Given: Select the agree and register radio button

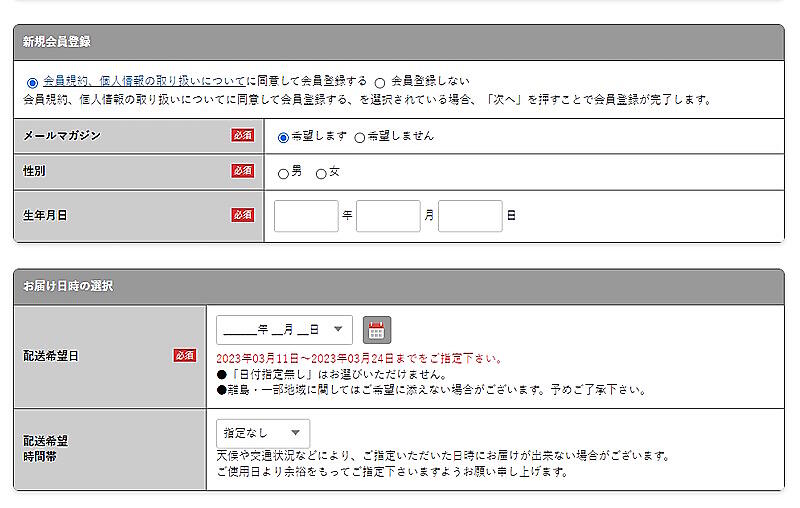Looking at the screenshot, I should 32,82.
